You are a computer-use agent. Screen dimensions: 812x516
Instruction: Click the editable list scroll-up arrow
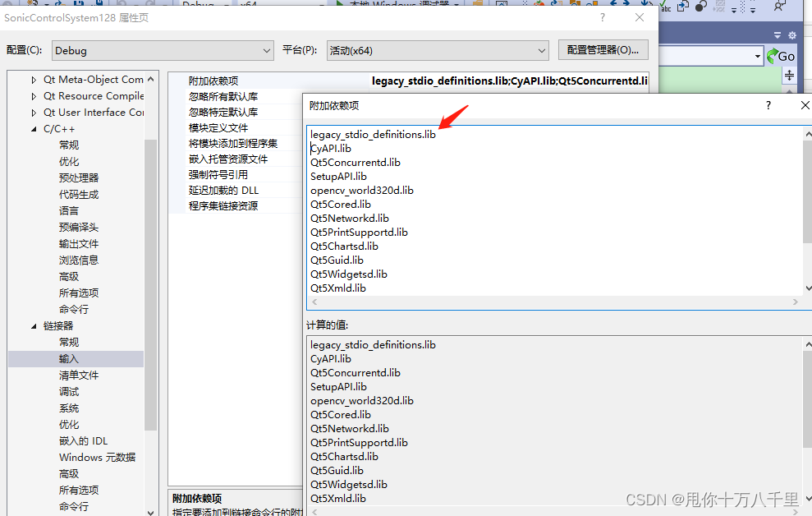[x=809, y=134]
